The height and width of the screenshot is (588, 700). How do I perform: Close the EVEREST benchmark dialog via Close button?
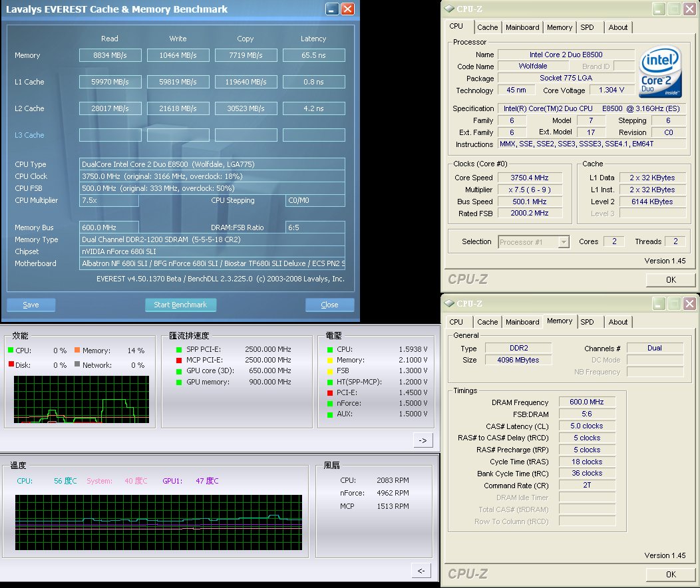point(329,305)
